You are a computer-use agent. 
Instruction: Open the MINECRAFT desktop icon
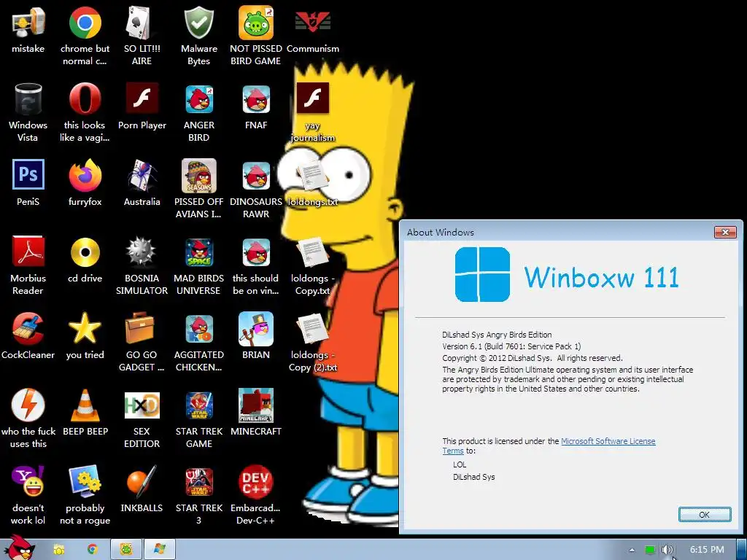256,405
